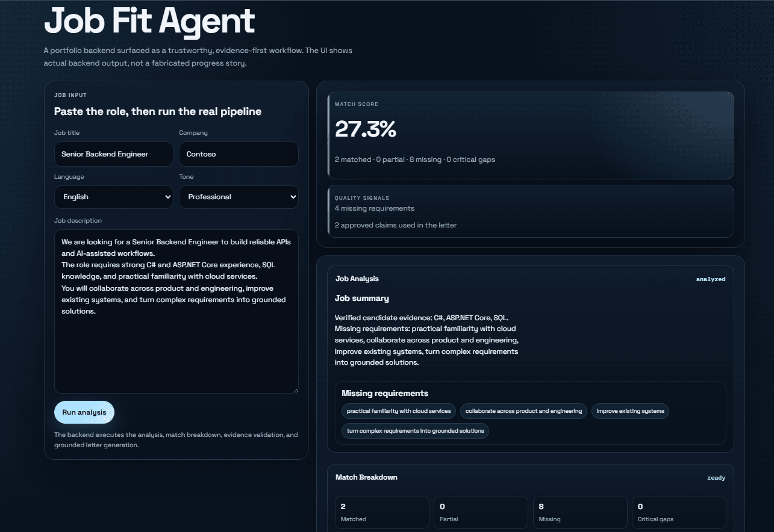
Task: Click the Job Fit Agent page heading
Action: click(x=149, y=21)
